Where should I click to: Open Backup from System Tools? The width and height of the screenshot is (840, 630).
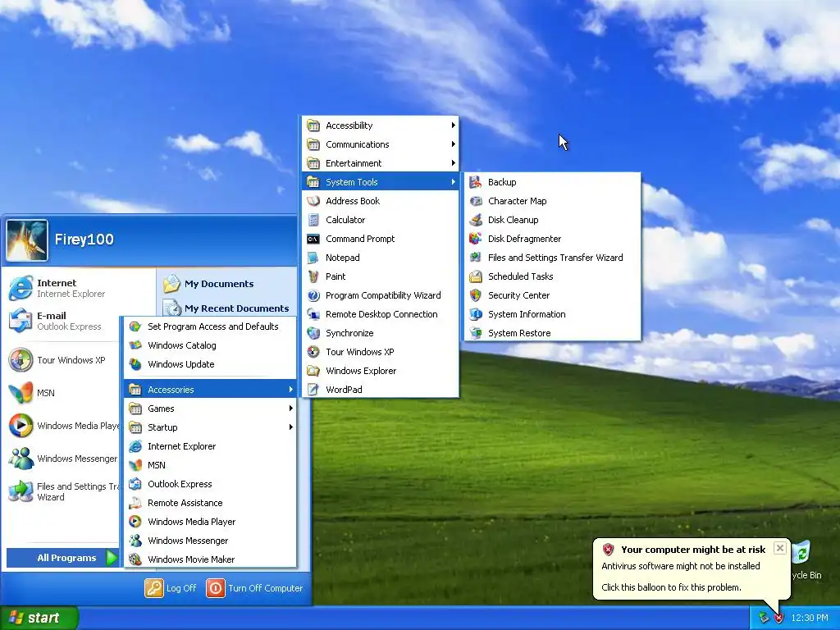[552, 182]
